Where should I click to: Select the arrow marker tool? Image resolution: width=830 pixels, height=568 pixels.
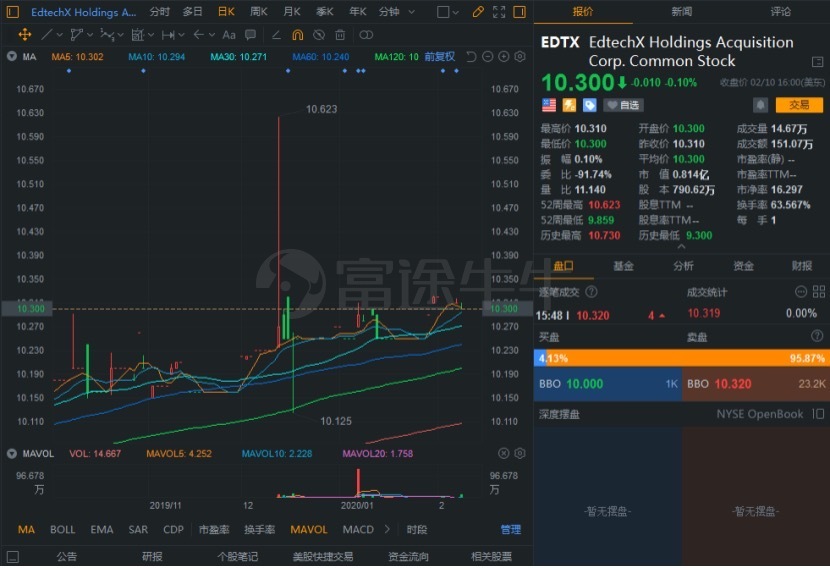(199, 35)
